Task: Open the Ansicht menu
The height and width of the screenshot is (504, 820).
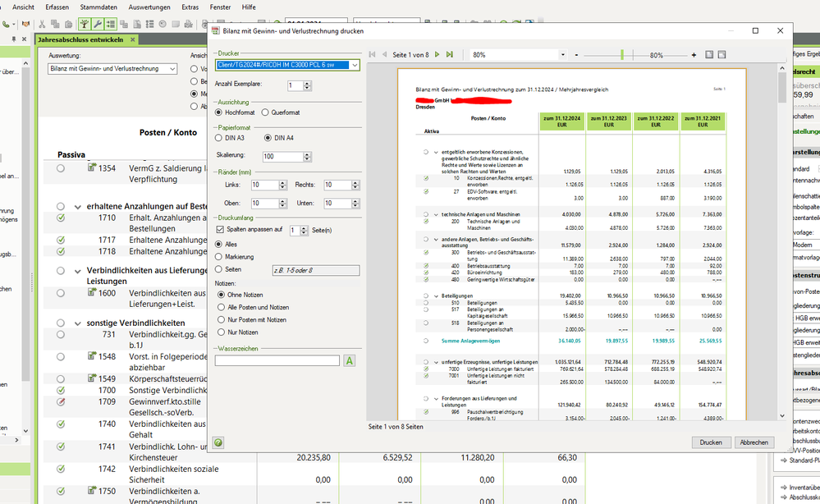Action: [24, 7]
